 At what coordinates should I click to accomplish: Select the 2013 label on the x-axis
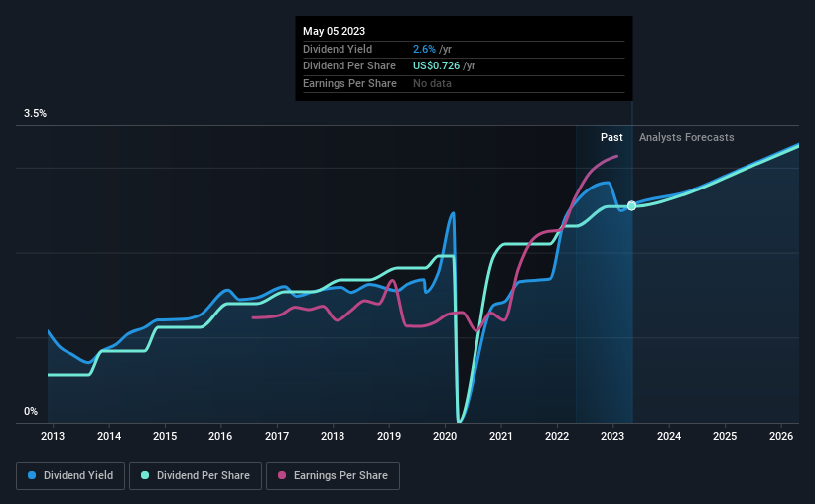point(53,436)
